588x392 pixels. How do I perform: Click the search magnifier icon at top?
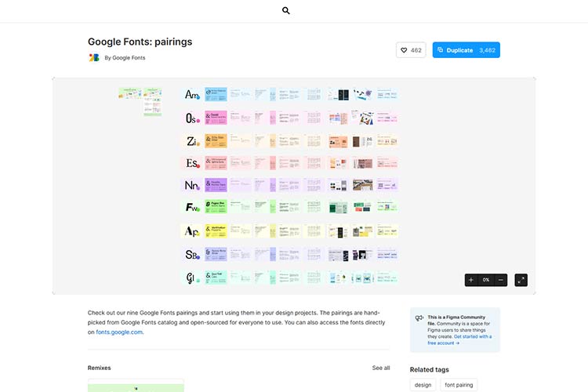coord(286,11)
